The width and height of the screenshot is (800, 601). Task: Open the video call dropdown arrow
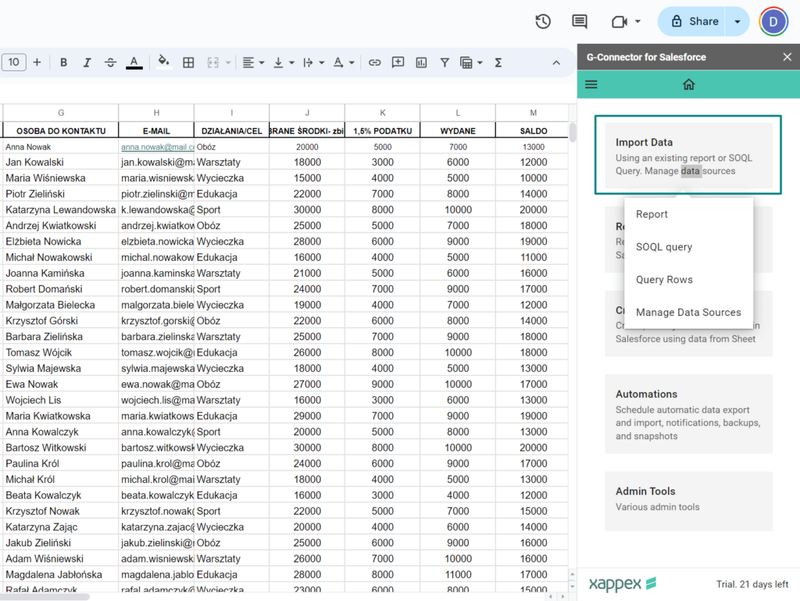638,21
